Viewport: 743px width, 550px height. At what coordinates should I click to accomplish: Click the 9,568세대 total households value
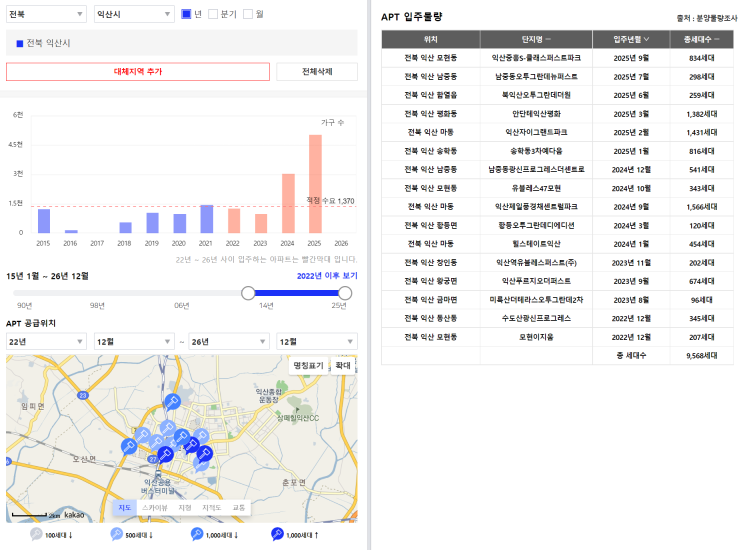[701, 356]
